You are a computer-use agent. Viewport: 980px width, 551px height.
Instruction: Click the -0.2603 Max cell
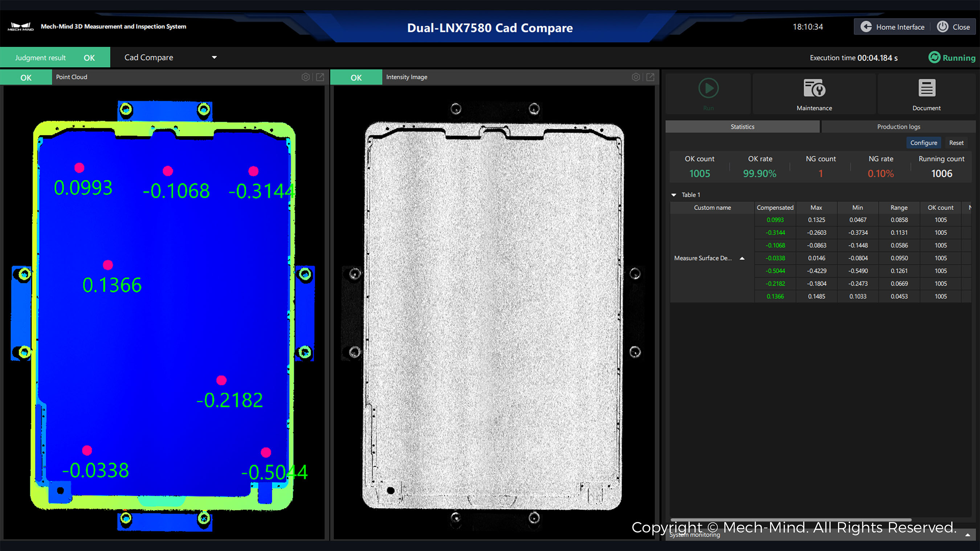[x=816, y=233]
